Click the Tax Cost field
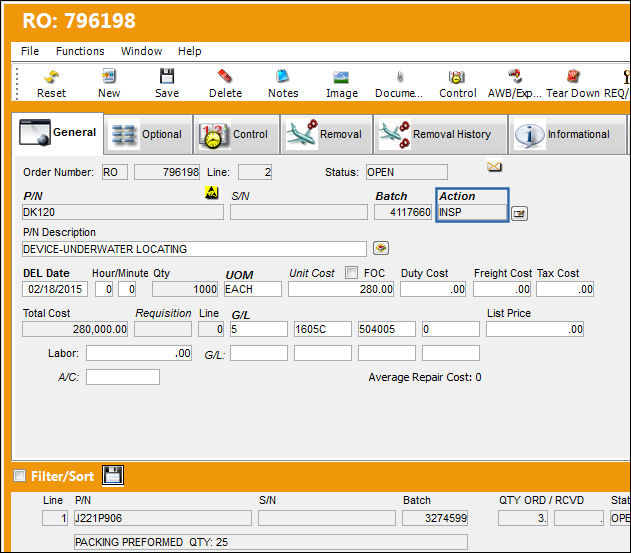This screenshot has height=553, width=631. click(x=565, y=289)
